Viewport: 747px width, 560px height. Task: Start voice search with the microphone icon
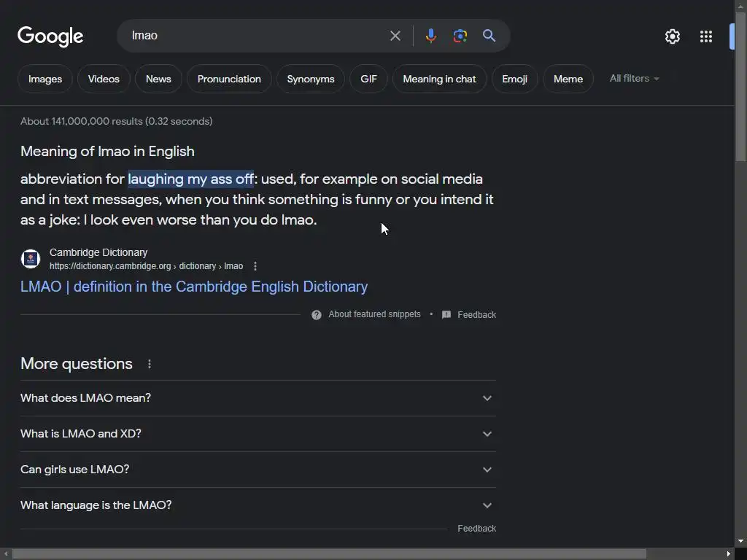click(x=430, y=36)
